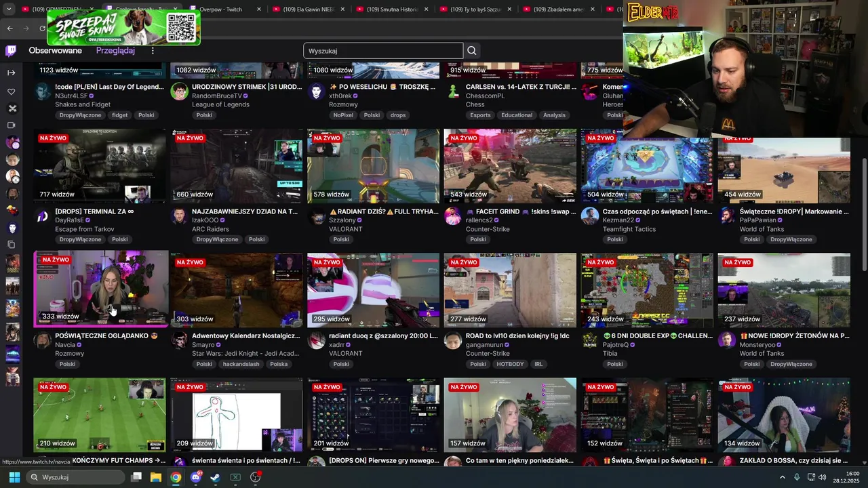
Task: Click the search magnifier button
Action: [472, 51]
